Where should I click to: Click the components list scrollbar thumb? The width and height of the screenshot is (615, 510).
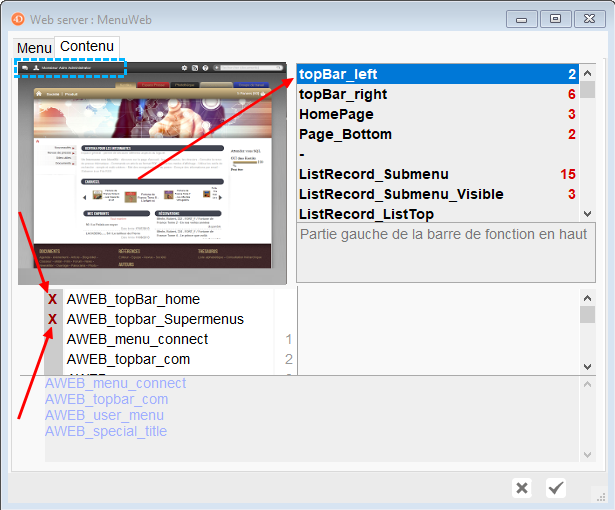[x=587, y=315]
